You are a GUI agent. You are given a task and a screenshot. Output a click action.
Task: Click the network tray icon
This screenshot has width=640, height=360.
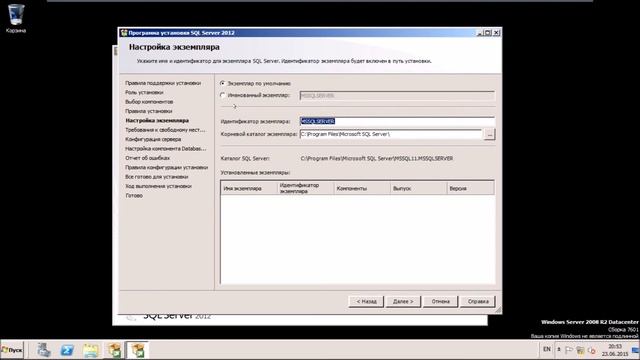(x=580, y=350)
